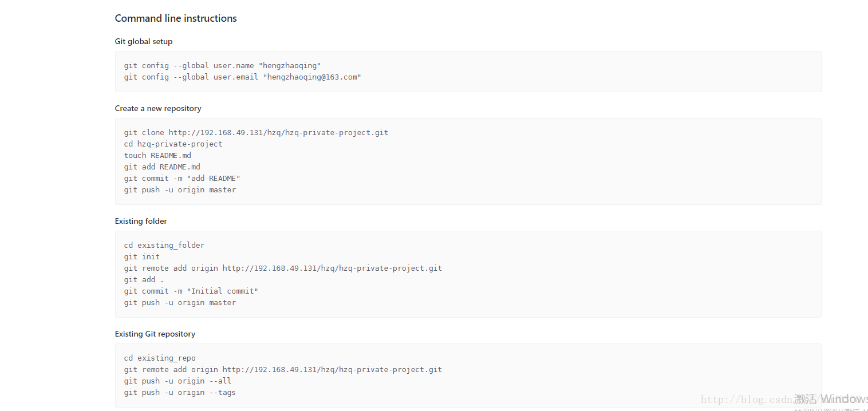Image resolution: width=868 pixels, height=411 pixels.
Task: Click the "Git global setup" heading
Action: (144, 41)
